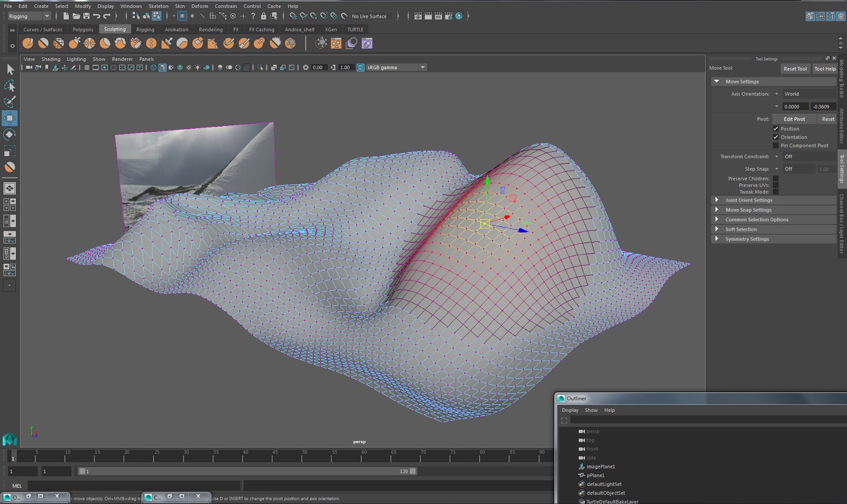Activate the Smooth brush from the shelf
The image size is (847, 504).
(x=43, y=43)
